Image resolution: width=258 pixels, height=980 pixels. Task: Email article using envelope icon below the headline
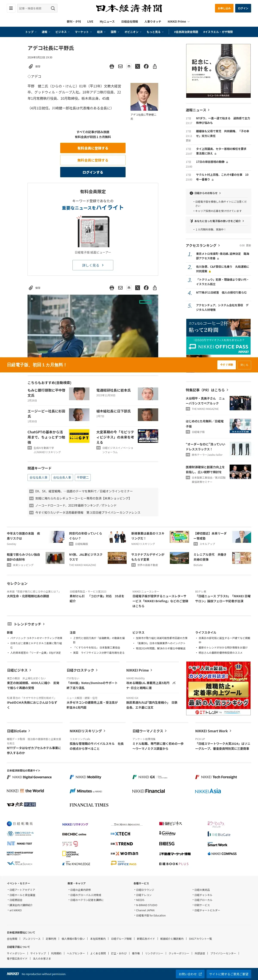click(x=120, y=66)
